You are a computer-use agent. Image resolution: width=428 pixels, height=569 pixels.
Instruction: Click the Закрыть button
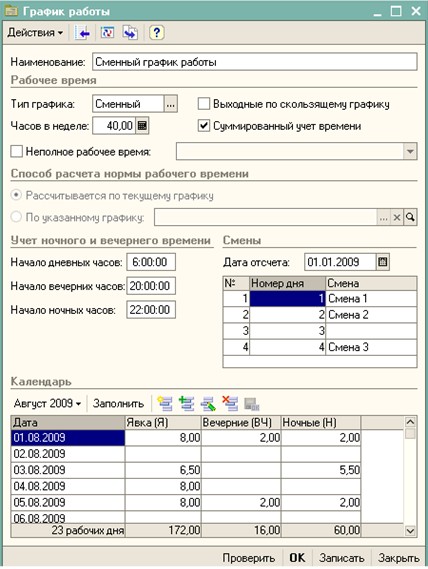[399, 558]
